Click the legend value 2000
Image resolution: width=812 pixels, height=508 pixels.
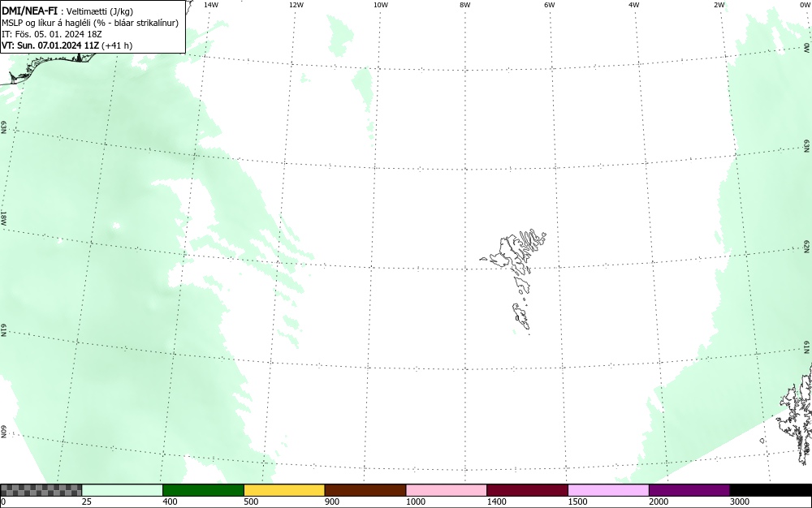[x=659, y=502]
